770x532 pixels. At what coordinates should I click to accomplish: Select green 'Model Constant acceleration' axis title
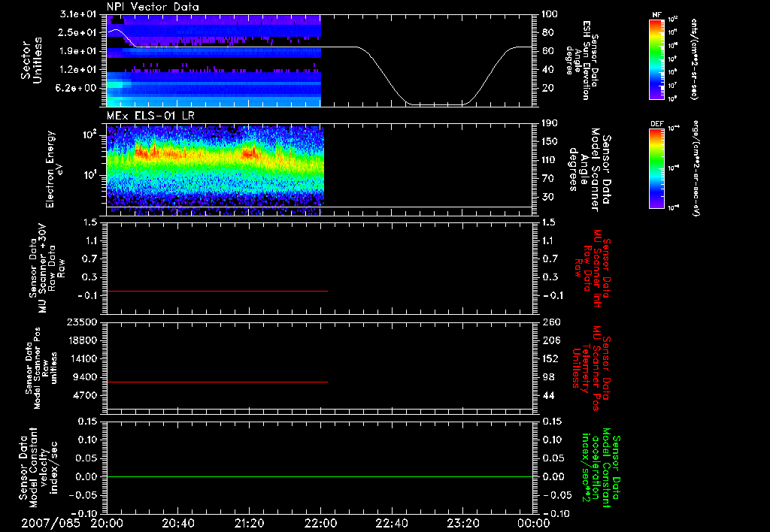(x=600, y=468)
